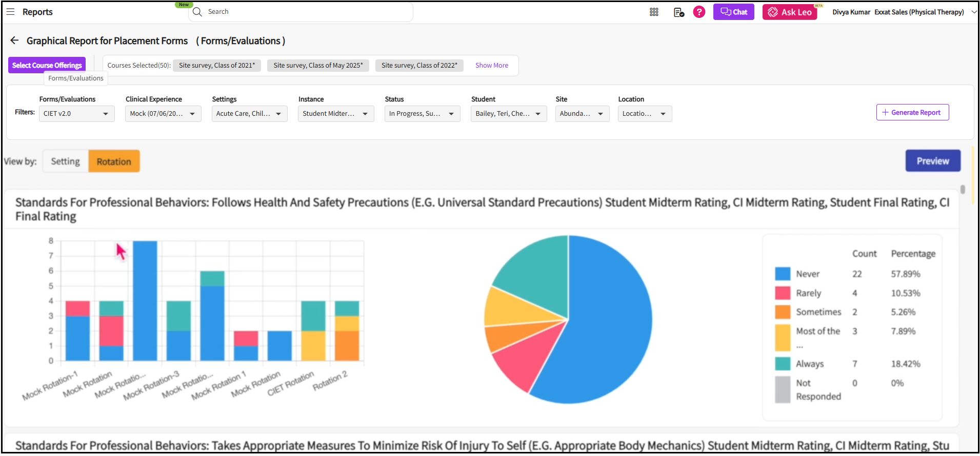Open the Forms/Evaluations CIET v2.0 dropdown
The width and height of the screenshot is (980, 456).
(x=76, y=114)
